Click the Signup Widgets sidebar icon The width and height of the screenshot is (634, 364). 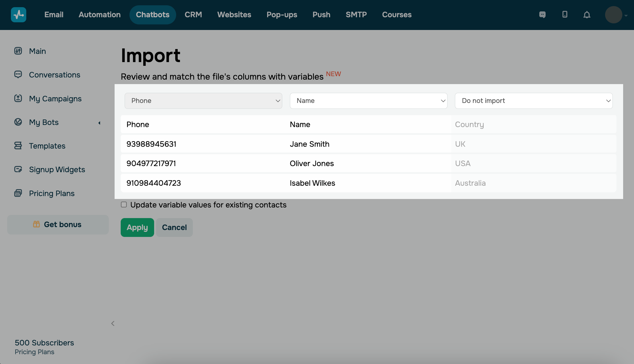(18, 169)
